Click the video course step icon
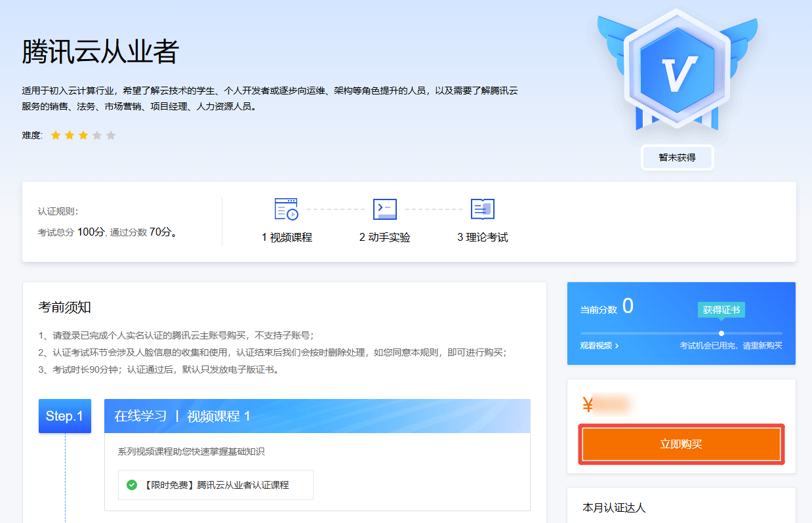Image resolution: width=812 pixels, height=523 pixels. pyautogui.click(x=287, y=209)
